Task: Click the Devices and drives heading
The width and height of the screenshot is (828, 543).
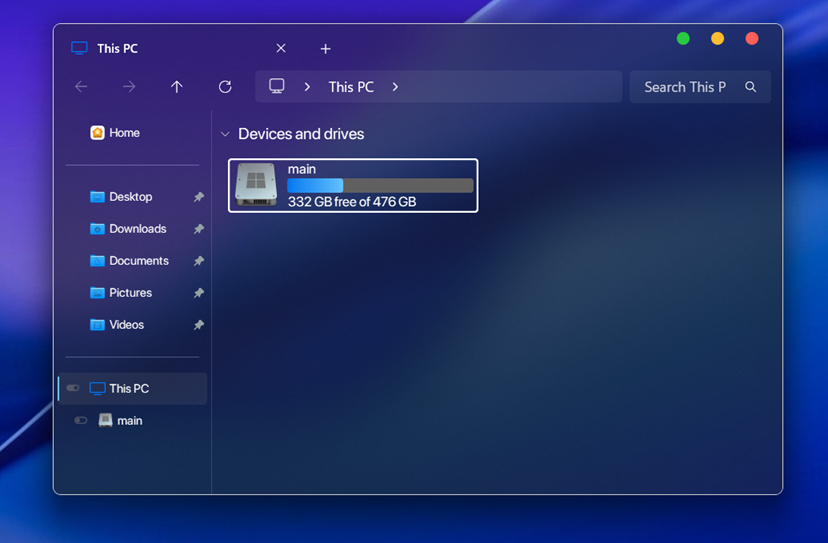Action: point(301,134)
